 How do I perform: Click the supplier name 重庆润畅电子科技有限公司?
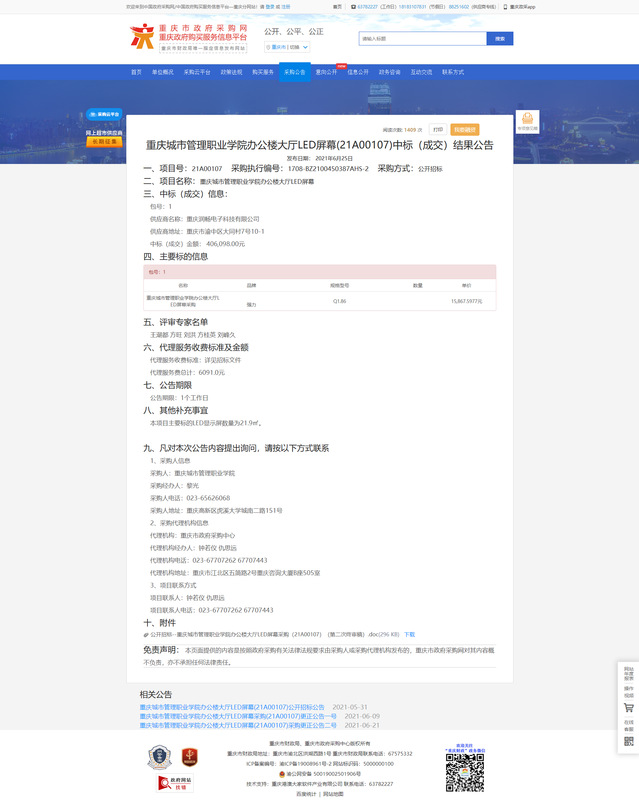[223, 219]
